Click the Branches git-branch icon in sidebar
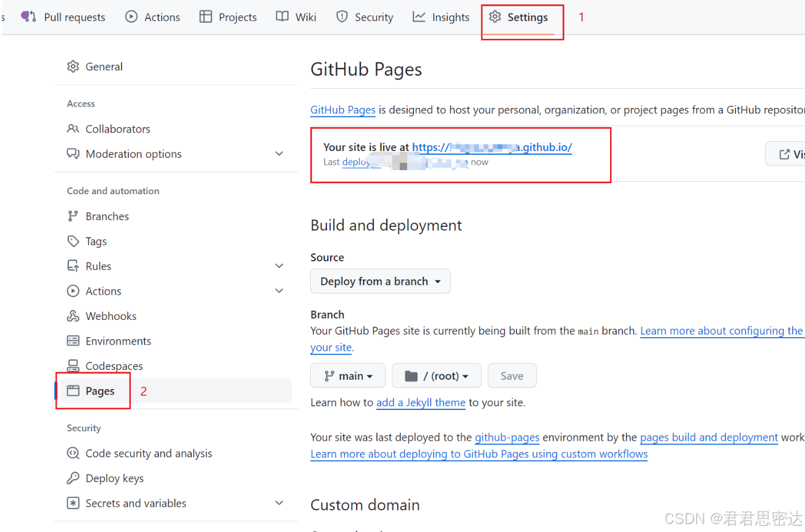This screenshot has height=532, width=805. 73,216
